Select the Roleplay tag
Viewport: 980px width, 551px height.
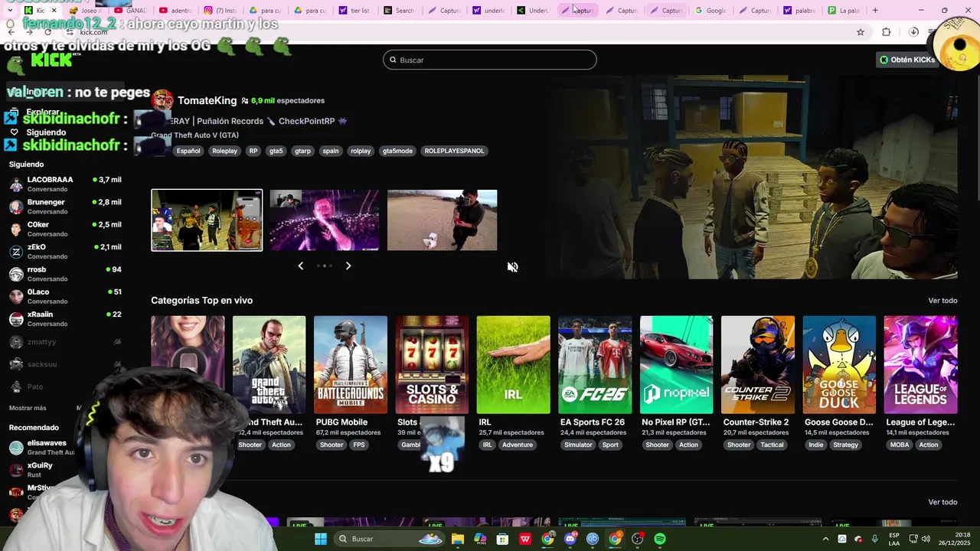[x=224, y=151]
